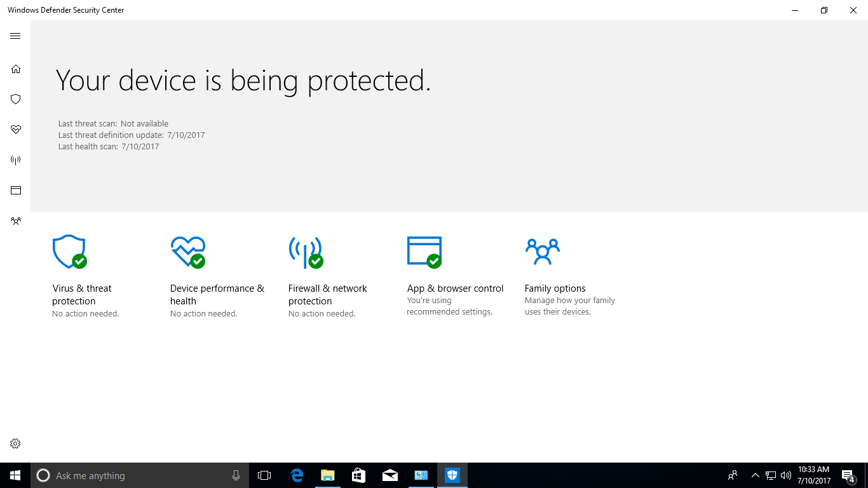Open Family options title link
Image resolution: width=868 pixels, height=488 pixels.
click(x=555, y=288)
